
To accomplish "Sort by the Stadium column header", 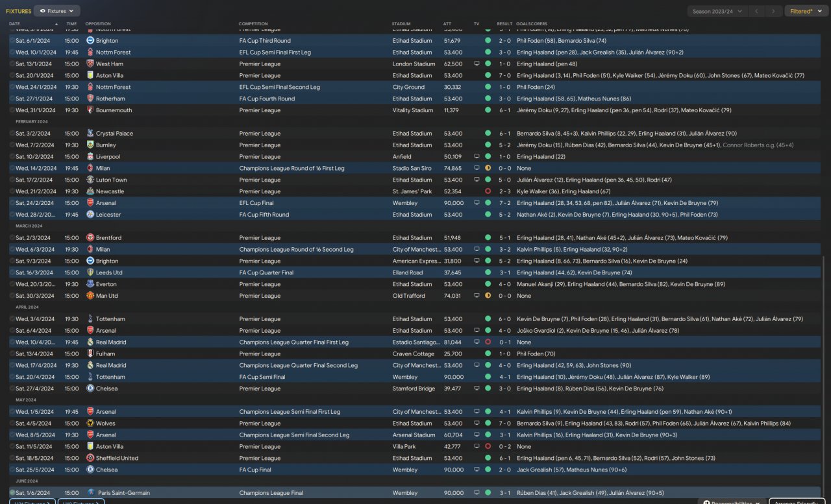I will coord(401,24).
